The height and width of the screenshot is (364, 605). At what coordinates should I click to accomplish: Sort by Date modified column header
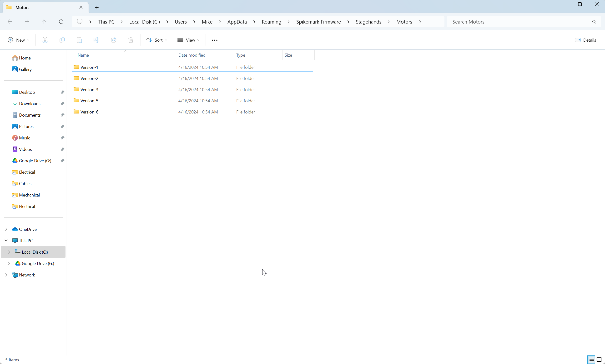pyautogui.click(x=192, y=55)
